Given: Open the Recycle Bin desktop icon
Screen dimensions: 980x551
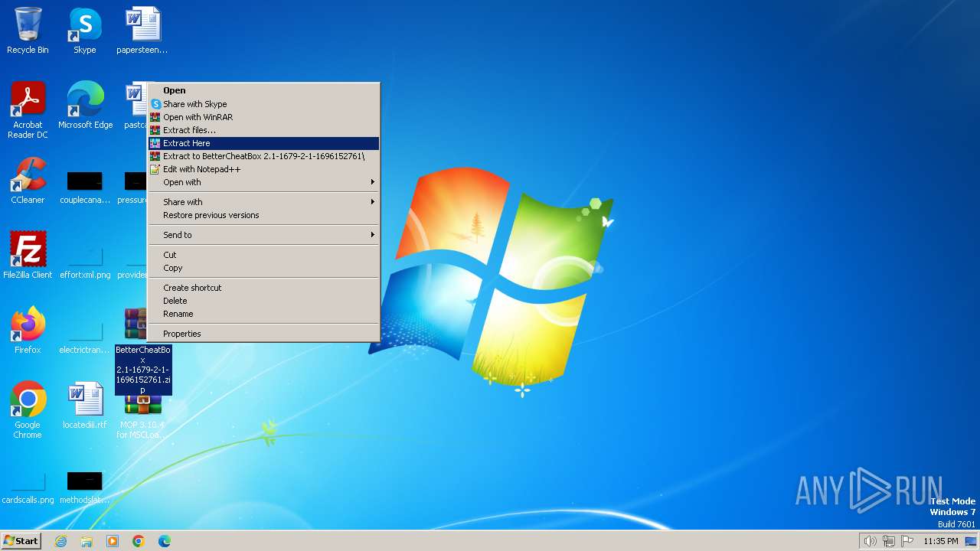Looking at the screenshot, I should coord(28,31).
